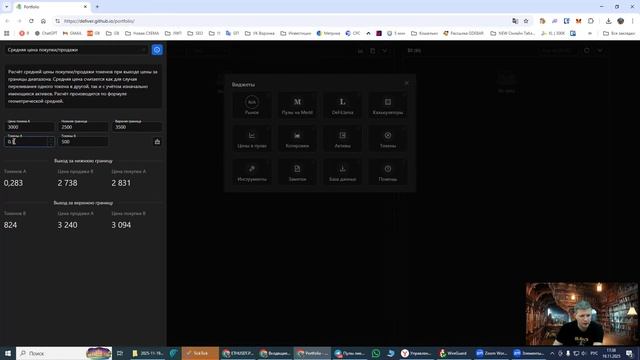Select the result value 0,283

click(x=13, y=183)
